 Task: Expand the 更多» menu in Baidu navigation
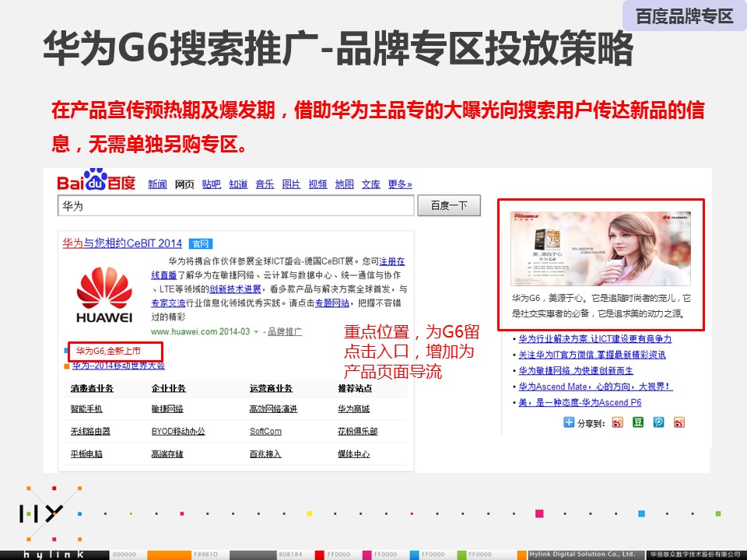coord(399,184)
